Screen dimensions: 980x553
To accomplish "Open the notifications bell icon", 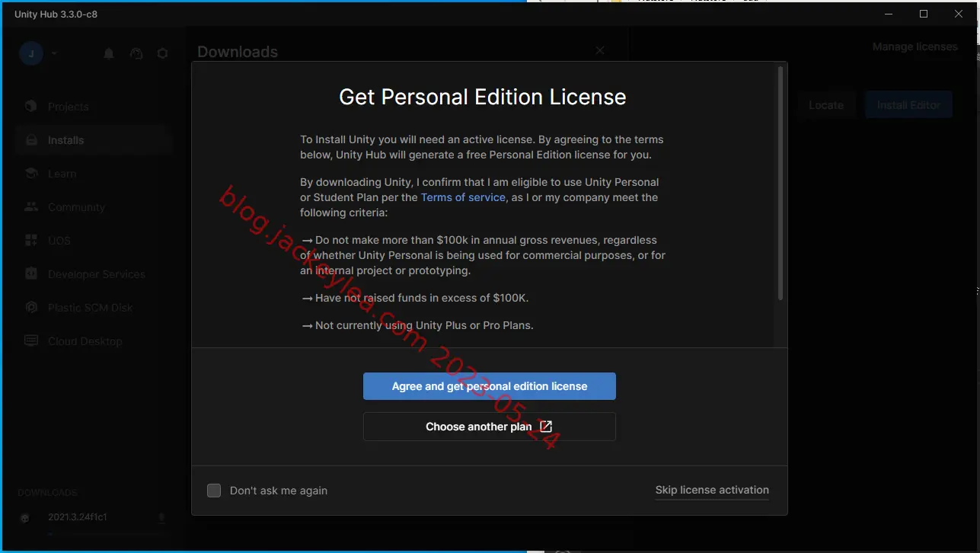I will click(x=109, y=53).
